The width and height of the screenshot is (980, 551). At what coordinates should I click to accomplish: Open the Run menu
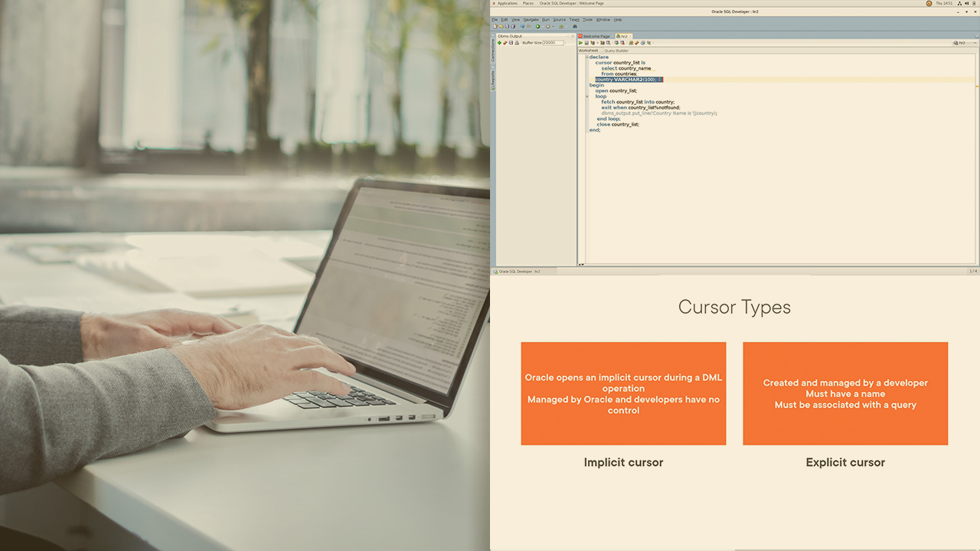546,20
